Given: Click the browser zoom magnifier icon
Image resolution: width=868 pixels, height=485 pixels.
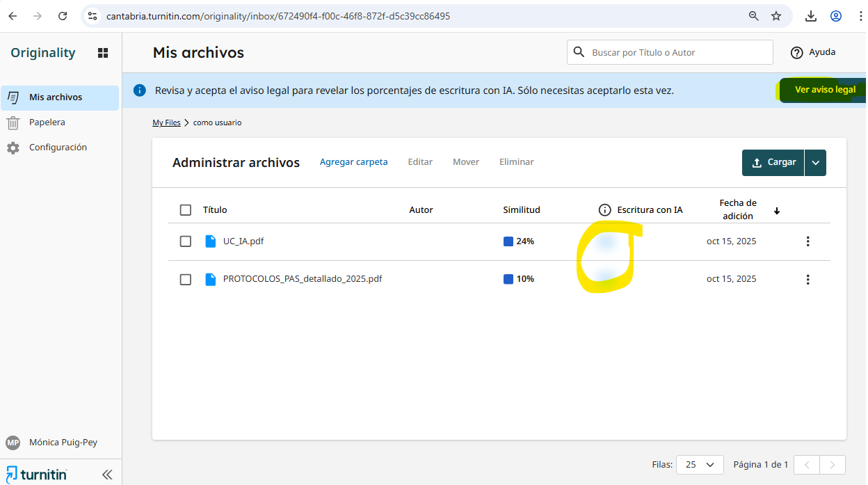Looking at the screenshot, I should coord(753,16).
